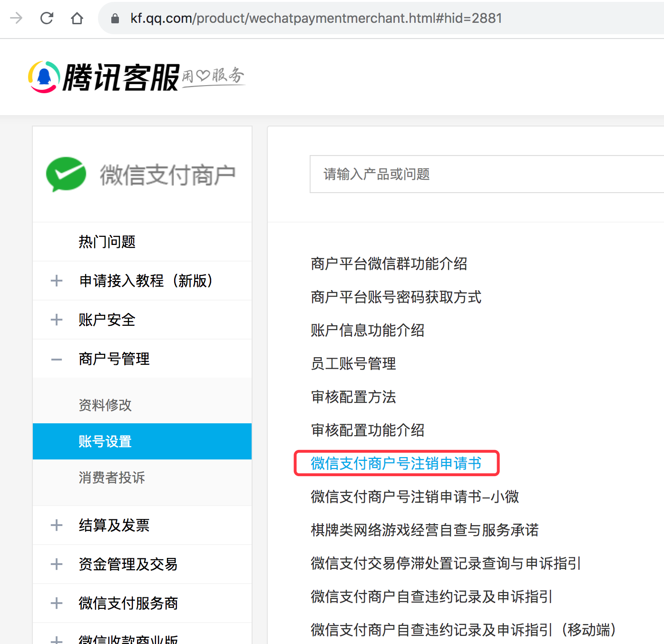Select 资金管理及交易 menu entry
Image resolution: width=664 pixels, height=644 pixels.
(128, 564)
